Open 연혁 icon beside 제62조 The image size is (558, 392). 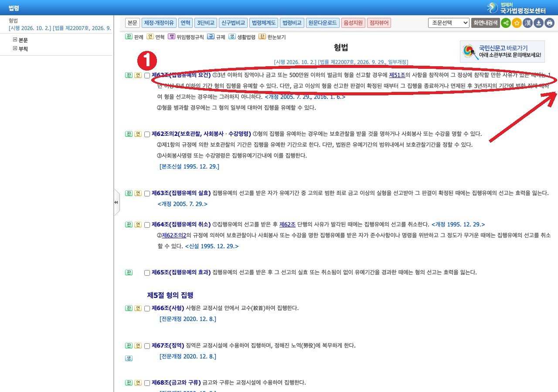point(138,75)
